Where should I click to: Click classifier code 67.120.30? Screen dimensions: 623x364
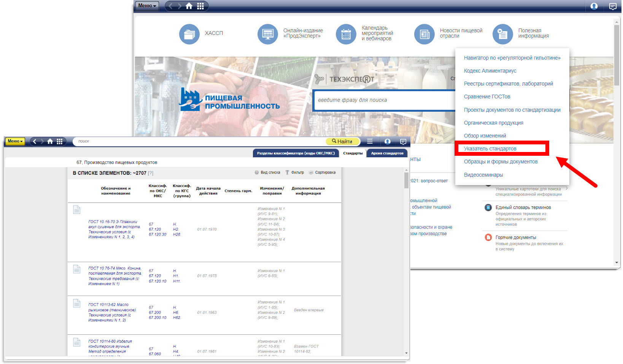157,234
